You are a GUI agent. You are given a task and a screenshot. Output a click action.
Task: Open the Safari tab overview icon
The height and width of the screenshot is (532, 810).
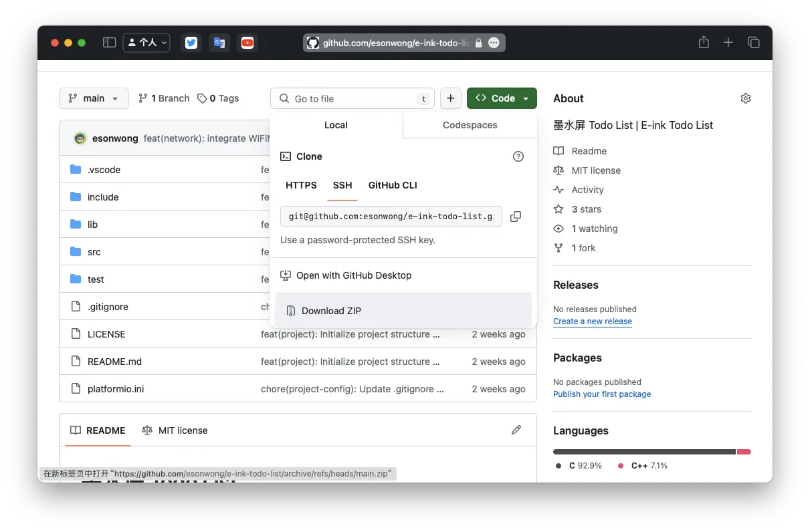coord(753,43)
